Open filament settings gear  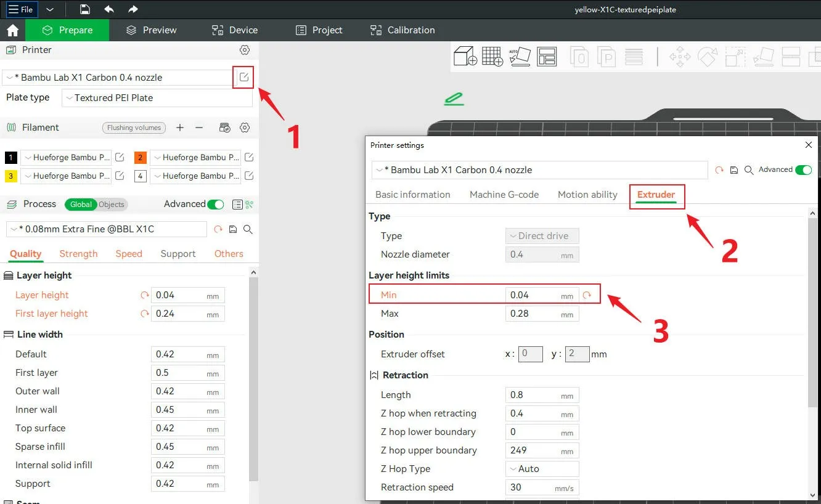(x=245, y=128)
